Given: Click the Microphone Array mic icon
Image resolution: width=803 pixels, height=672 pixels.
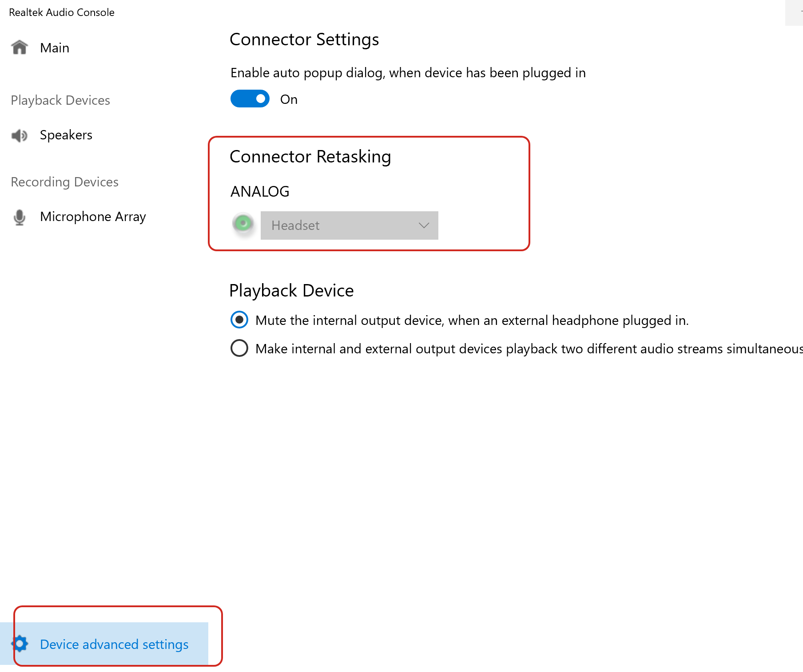Looking at the screenshot, I should tap(20, 217).
